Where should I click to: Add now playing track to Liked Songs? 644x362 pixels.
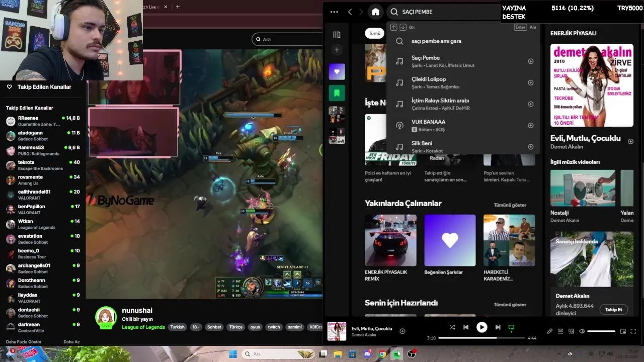pyautogui.click(x=402, y=331)
